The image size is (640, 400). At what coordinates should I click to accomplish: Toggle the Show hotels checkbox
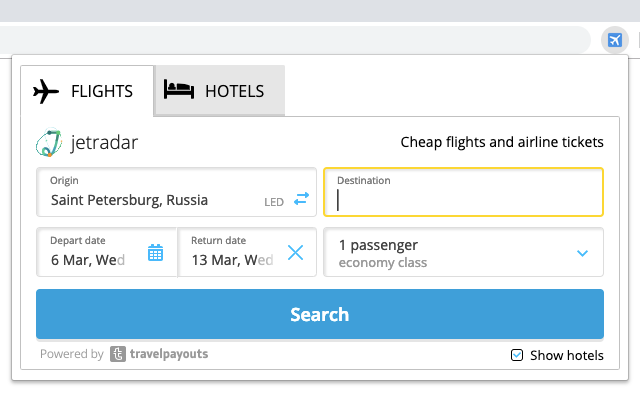517,355
